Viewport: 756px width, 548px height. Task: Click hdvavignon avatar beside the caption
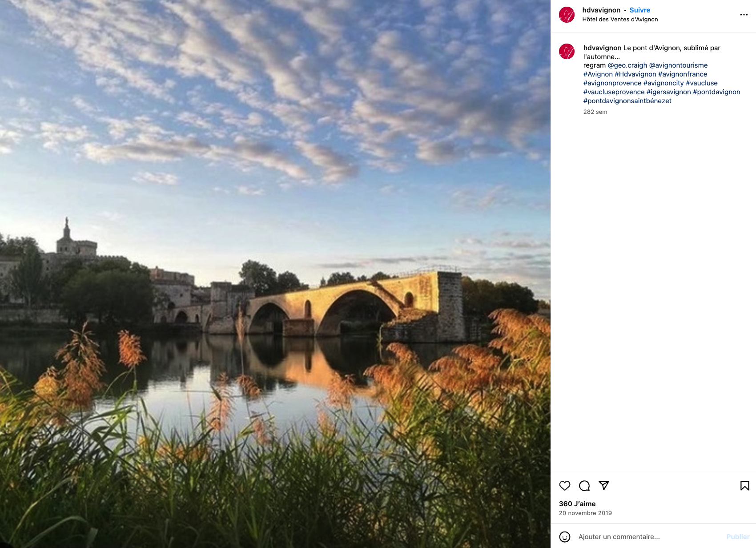click(567, 52)
